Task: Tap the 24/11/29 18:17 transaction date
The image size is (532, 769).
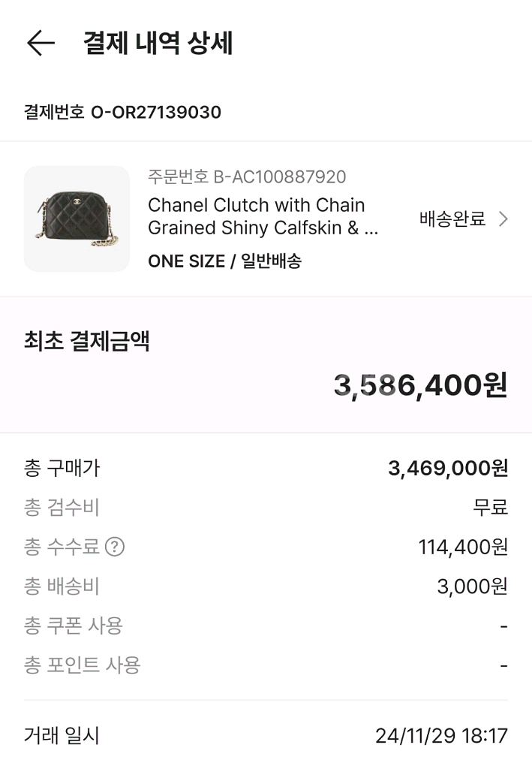Action: pyautogui.click(x=441, y=736)
